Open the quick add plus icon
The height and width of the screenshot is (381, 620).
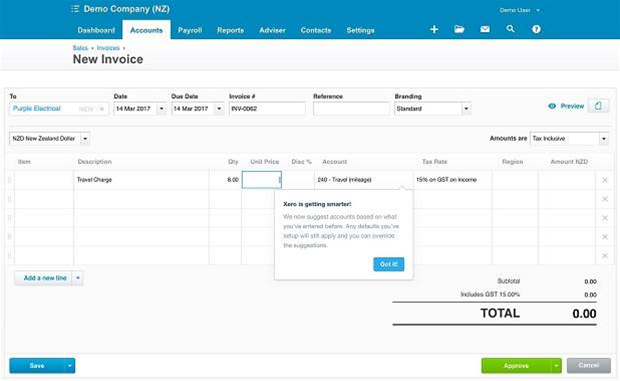[x=434, y=29]
